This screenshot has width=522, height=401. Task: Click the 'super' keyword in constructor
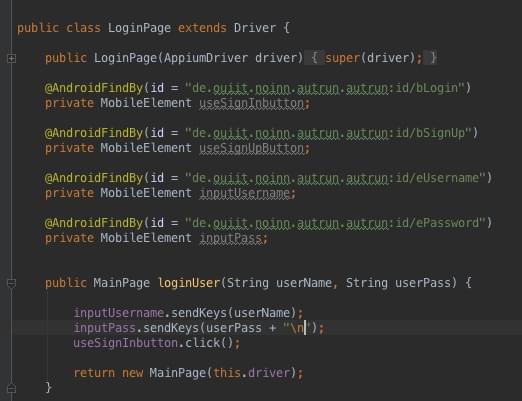[x=342, y=58]
